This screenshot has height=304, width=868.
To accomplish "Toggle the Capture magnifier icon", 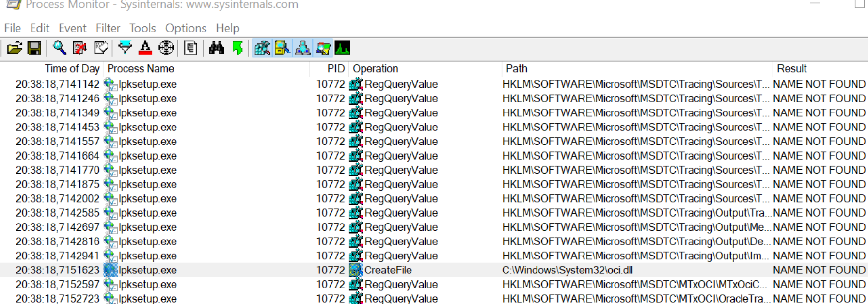I will coord(60,48).
